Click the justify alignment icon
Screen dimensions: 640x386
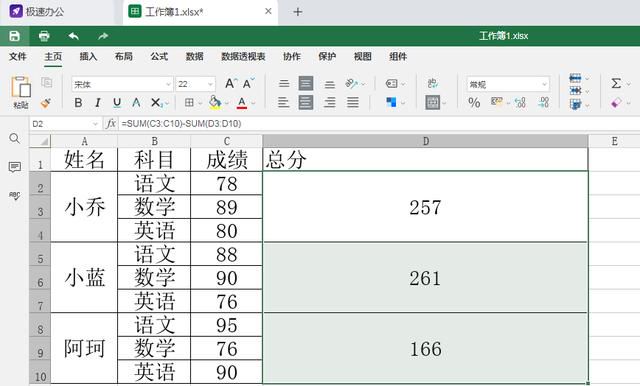tap(353, 102)
